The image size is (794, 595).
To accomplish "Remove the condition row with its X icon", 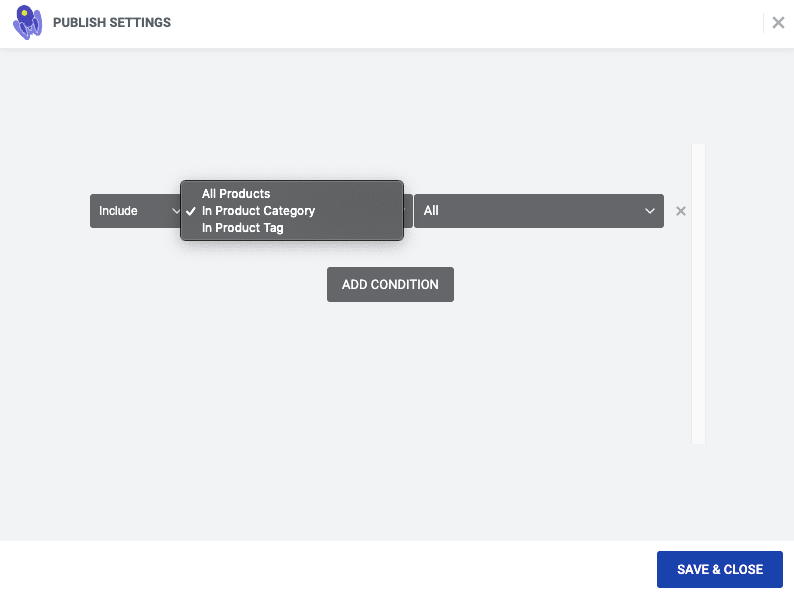I will coord(681,211).
